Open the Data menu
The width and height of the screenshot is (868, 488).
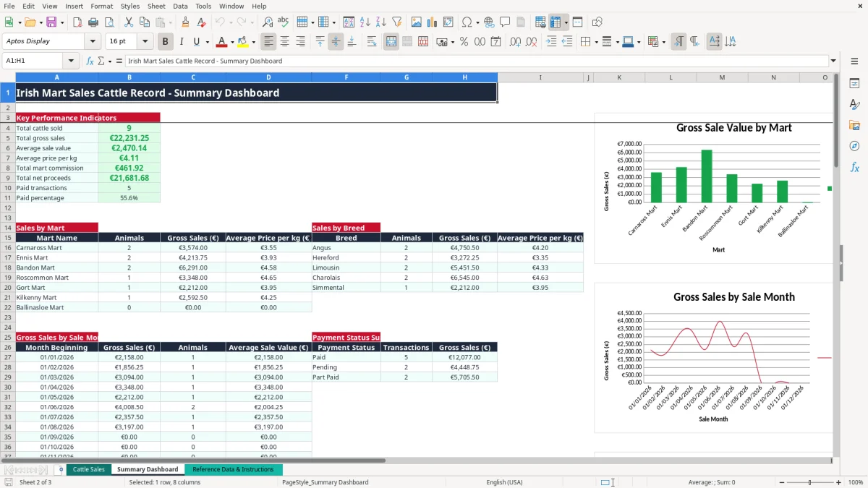click(180, 6)
